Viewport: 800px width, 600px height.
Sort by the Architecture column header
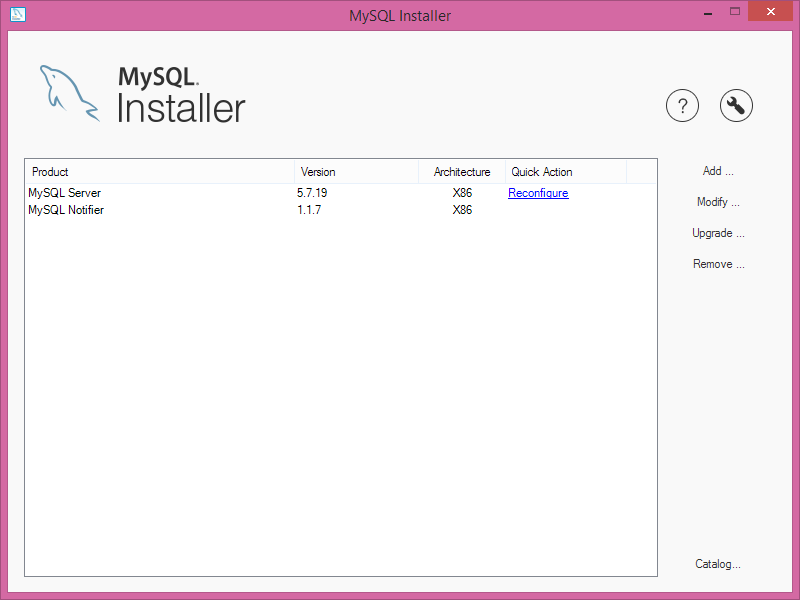pos(462,171)
